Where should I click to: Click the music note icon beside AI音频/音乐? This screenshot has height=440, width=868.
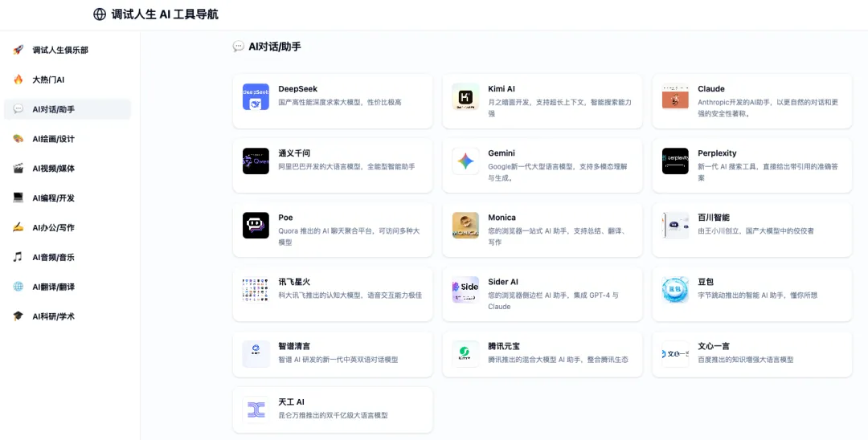(18, 257)
